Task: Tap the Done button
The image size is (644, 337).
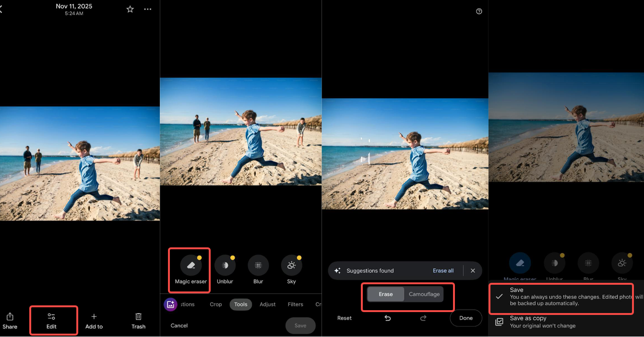Action: tap(466, 318)
